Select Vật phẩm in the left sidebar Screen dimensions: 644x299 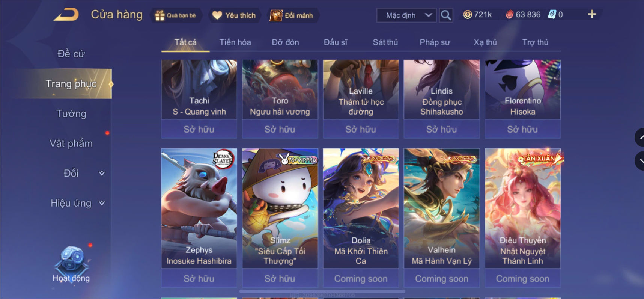(71, 143)
